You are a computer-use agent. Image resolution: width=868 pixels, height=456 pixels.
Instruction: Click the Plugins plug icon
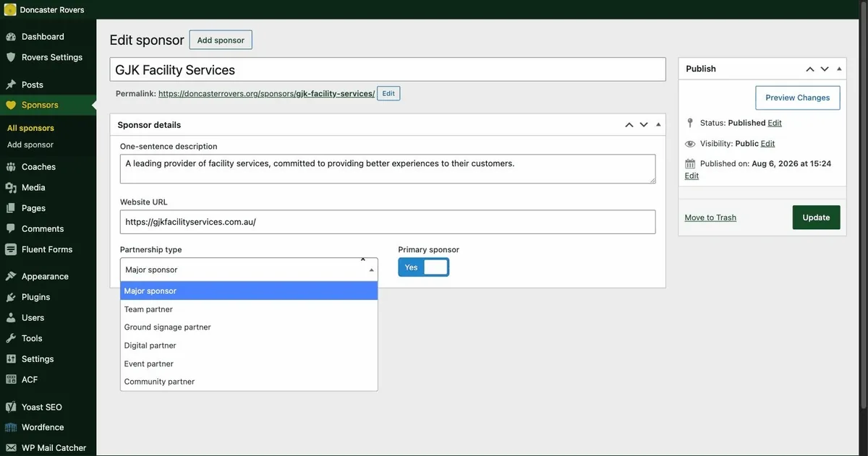11,297
